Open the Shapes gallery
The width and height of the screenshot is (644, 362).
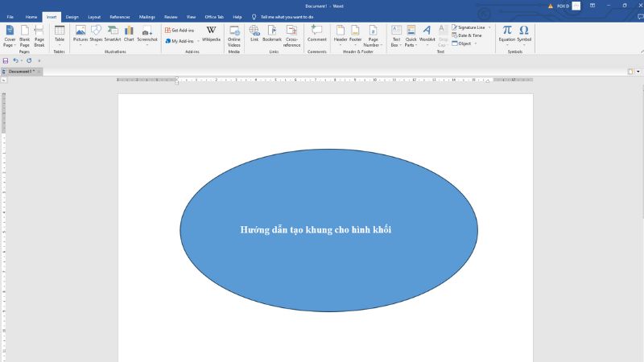96,33
